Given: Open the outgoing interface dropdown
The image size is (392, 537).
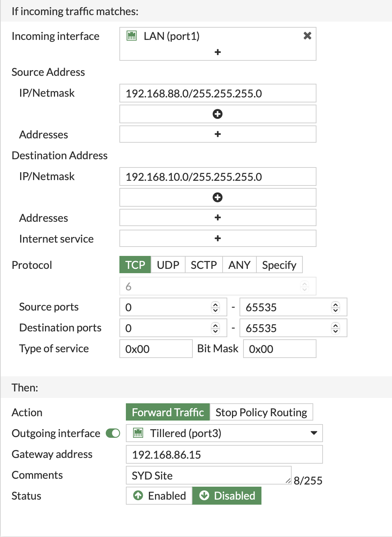Looking at the screenshot, I should (x=313, y=433).
